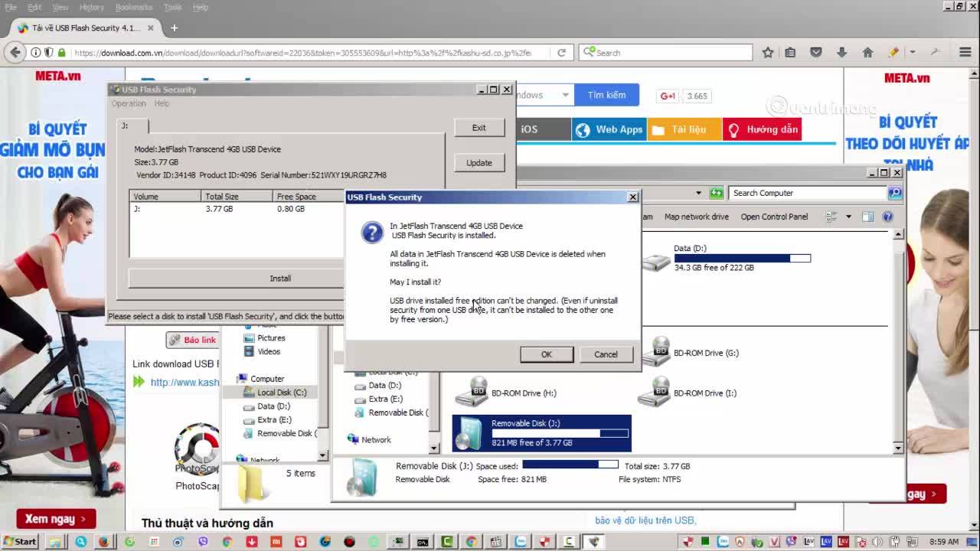
Task: Open the Windows dropdown beside Tìm kiếm
Action: 565,95
